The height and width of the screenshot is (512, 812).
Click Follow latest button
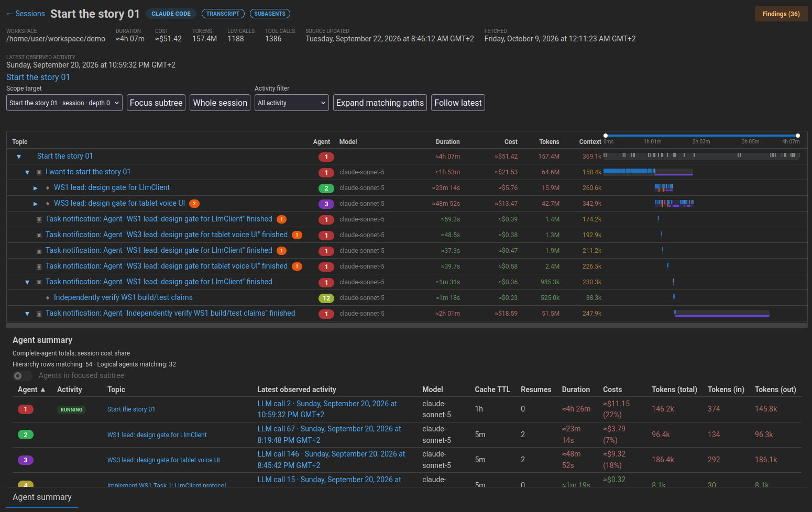click(458, 103)
